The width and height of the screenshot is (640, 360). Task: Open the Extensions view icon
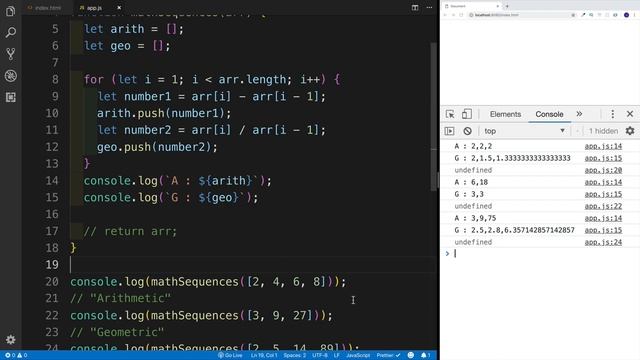click(11, 97)
